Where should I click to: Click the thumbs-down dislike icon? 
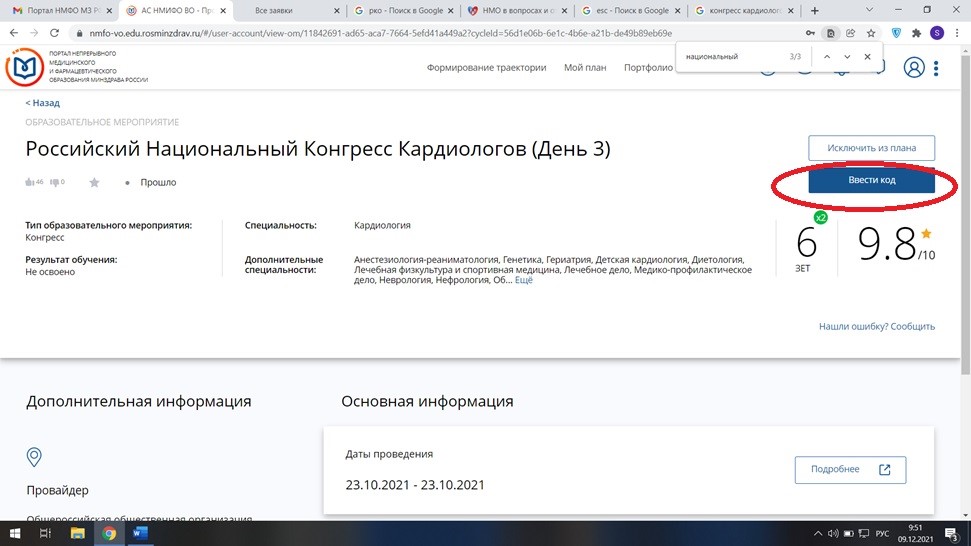coord(54,183)
